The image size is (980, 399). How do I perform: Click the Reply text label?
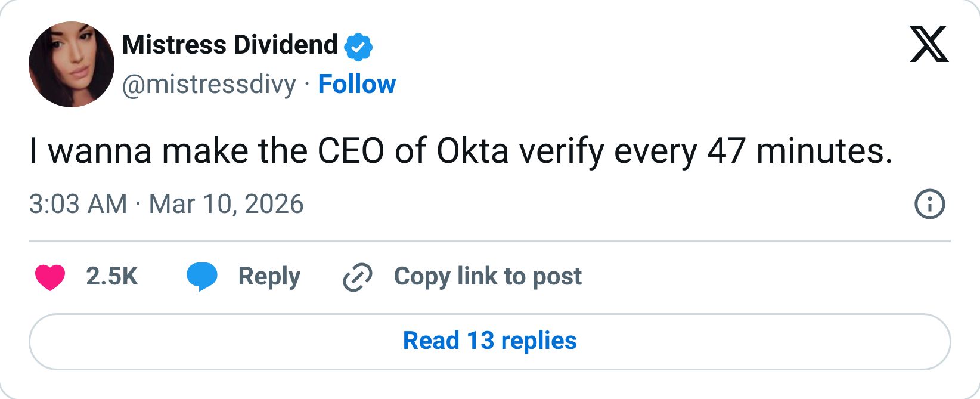pos(269,277)
